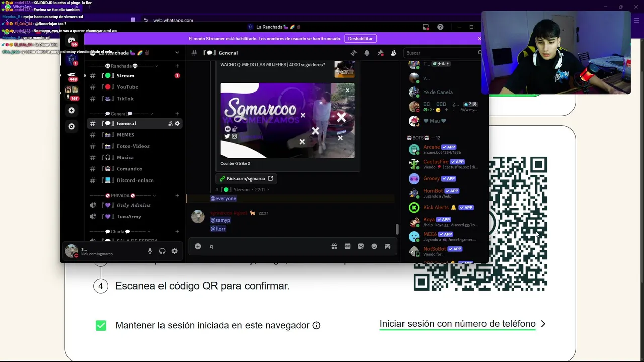
Task: Click the @everyone mention
Action: coord(223,198)
